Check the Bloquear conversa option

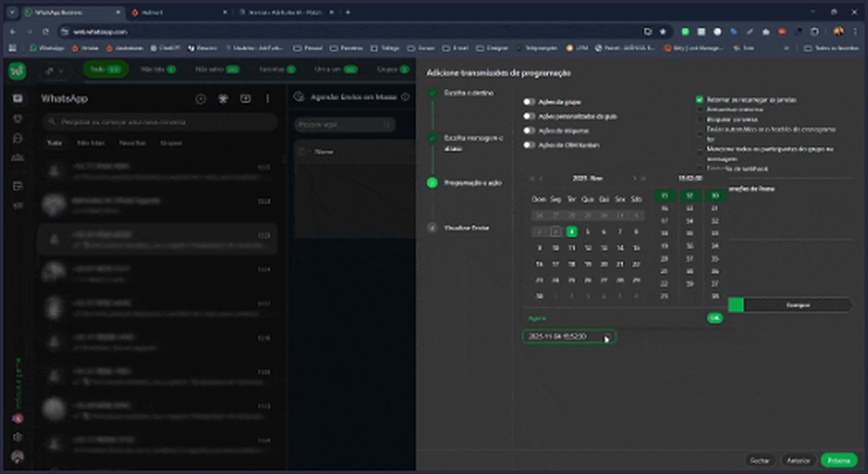[x=699, y=119]
